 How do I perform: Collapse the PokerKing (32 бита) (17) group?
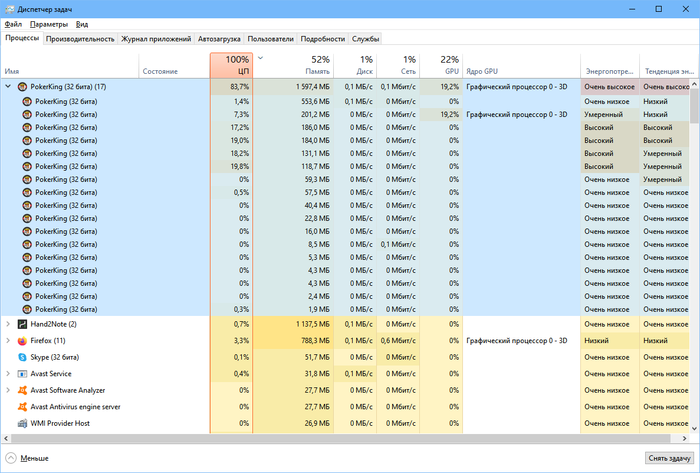pyautogui.click(x=8, y=87)
